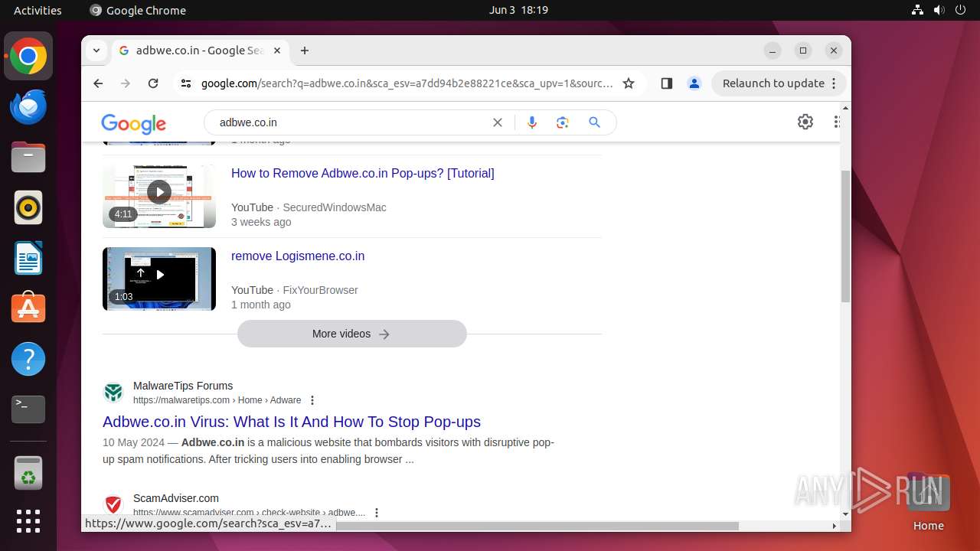Image resolution: width=980 pixels, height=551 pixels.
Task: Open system network status icon
Action: coord(917,10)
